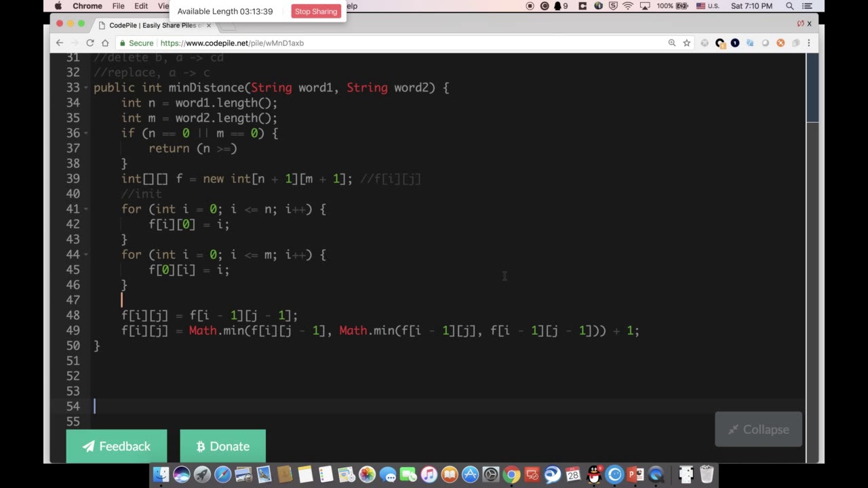Open AirPlay display menu
Image resolution: width=868 pixels, height=488 pixels.
645,6
